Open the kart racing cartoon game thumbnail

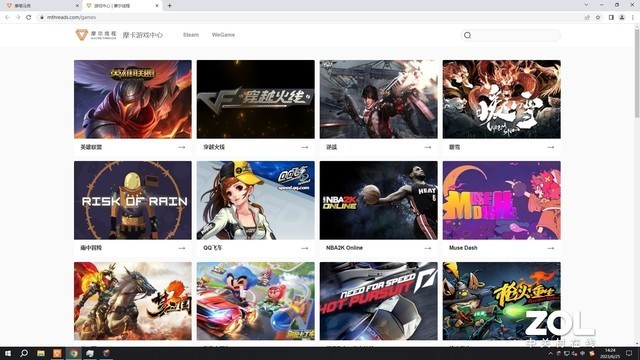coord(256,301)
